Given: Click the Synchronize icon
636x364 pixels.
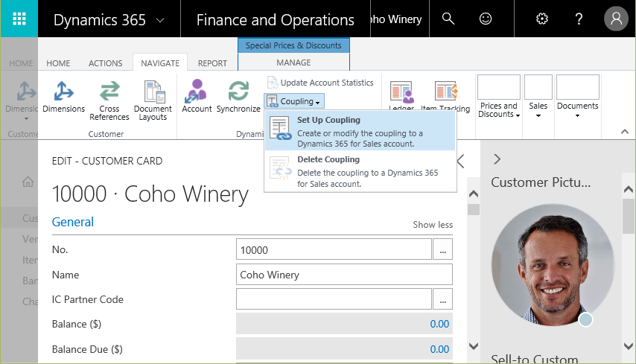Looking at the screenshot, I should tap(238, 97).
